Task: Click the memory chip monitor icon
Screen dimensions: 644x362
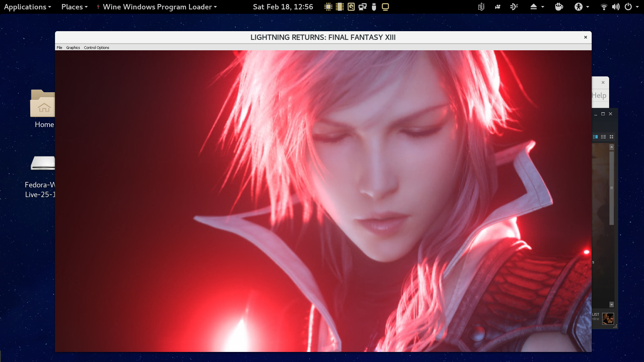Action: coord(340,7)
